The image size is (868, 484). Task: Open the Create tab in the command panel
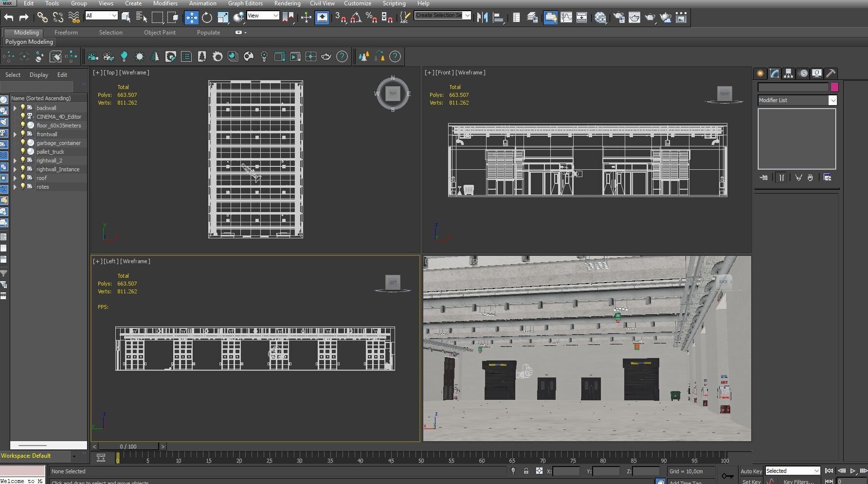tap(760, 73)
